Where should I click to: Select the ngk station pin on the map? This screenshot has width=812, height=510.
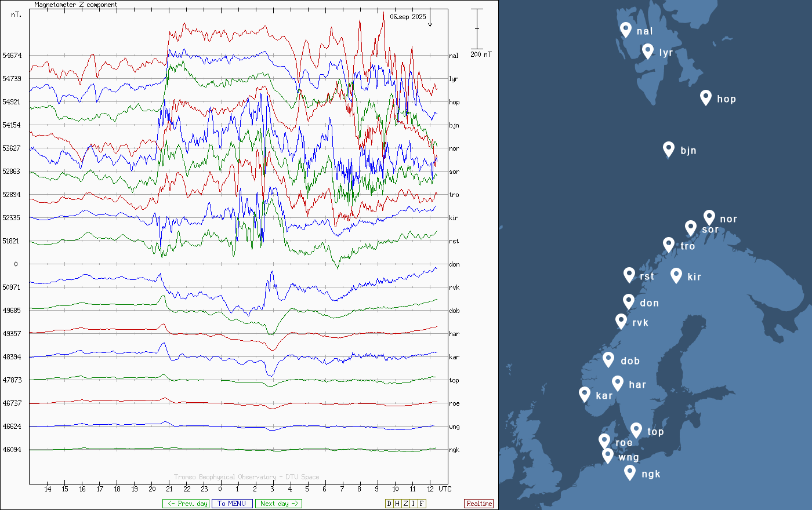[630, 472]
